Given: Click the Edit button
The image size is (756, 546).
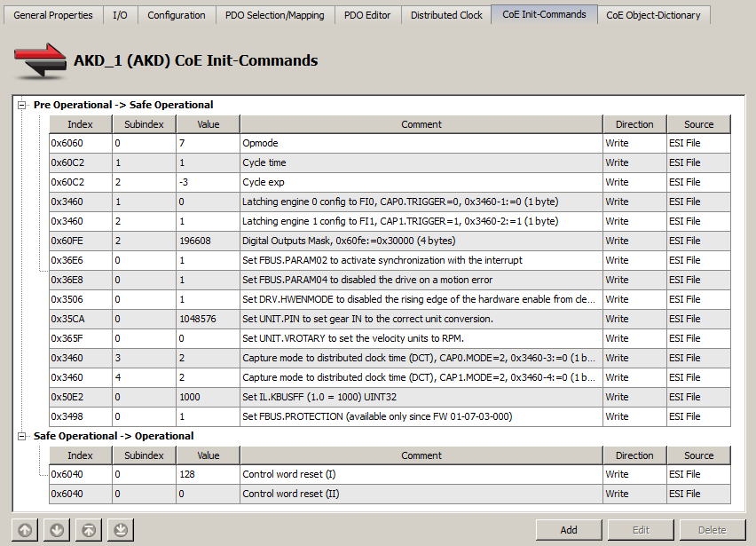Looking at the screenshot, I should point(641,530).
